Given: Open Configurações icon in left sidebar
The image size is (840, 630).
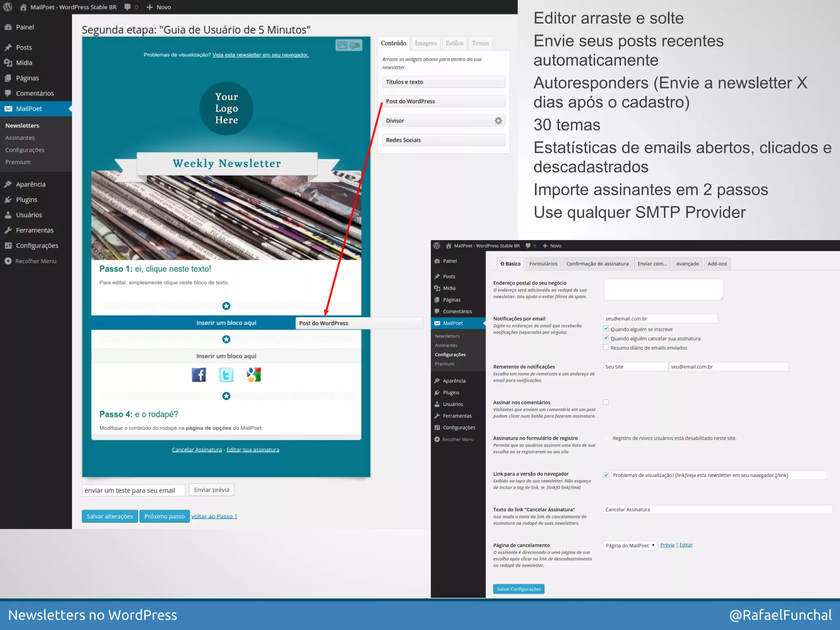Looking at the screenshot, I should (x=8, y=245).
